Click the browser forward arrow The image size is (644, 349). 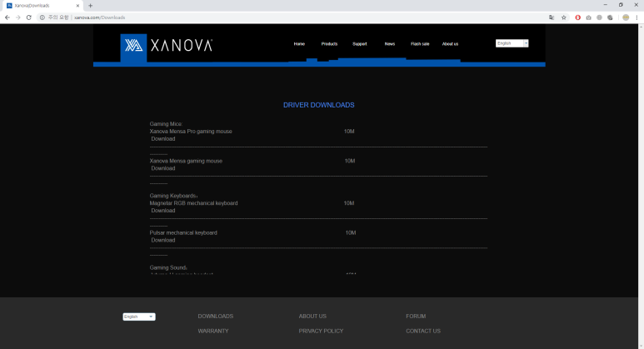pyautogui.click(x=17, y=17)
